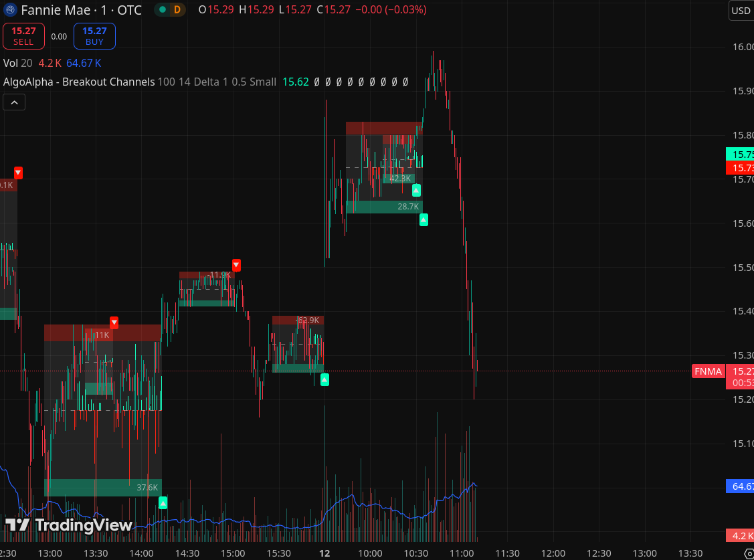Click the 15.40 level on the price axis
Viewport: 754px width, 560px height.
coord(743,311)
